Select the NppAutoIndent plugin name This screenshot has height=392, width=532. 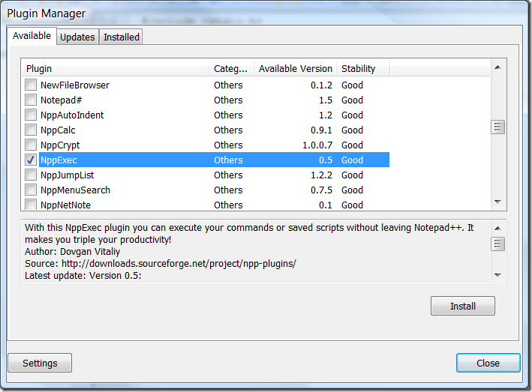coord(72,115)
